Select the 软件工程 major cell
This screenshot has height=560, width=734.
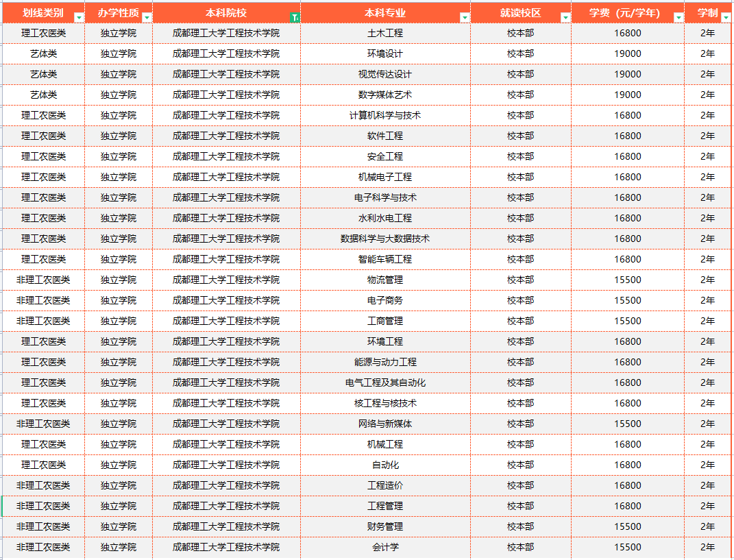point(385,136)
